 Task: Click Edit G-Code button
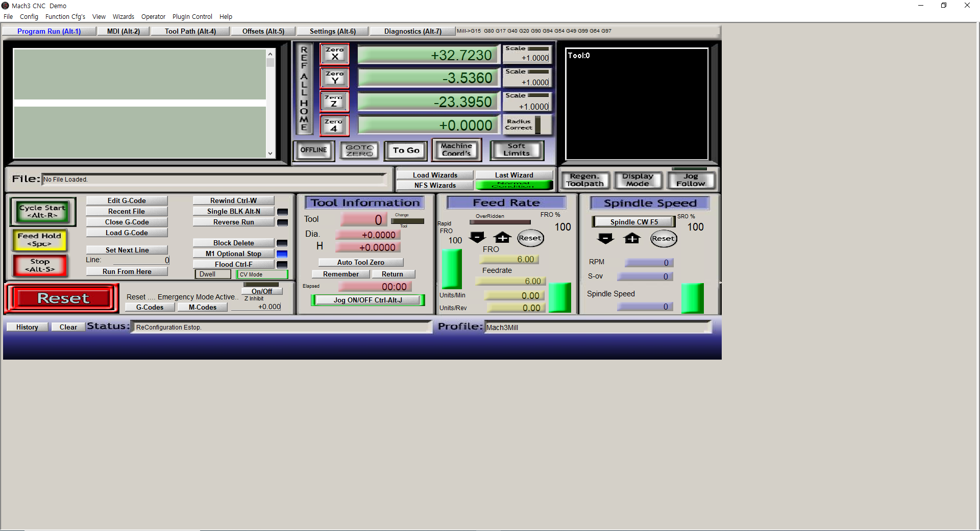pyautogui.click(x=127, y=200)
